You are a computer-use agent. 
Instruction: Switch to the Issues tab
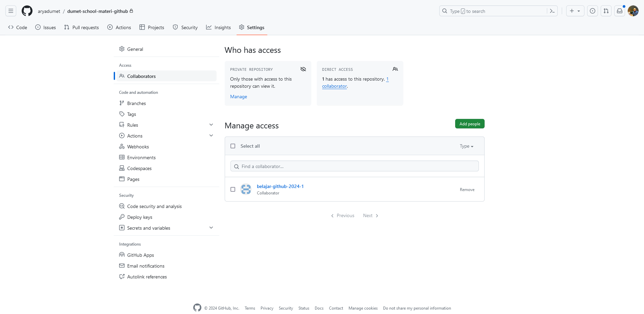click(x=46, y=27)
